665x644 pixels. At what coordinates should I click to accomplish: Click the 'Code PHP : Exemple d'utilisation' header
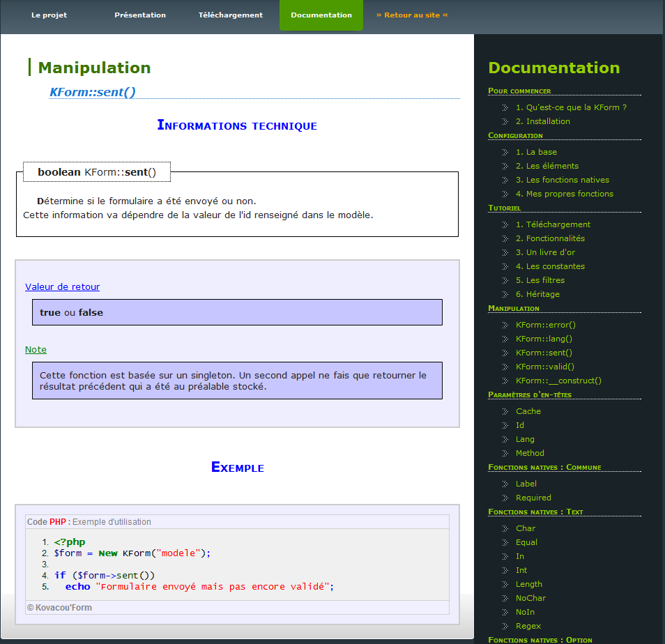[89, 522]
